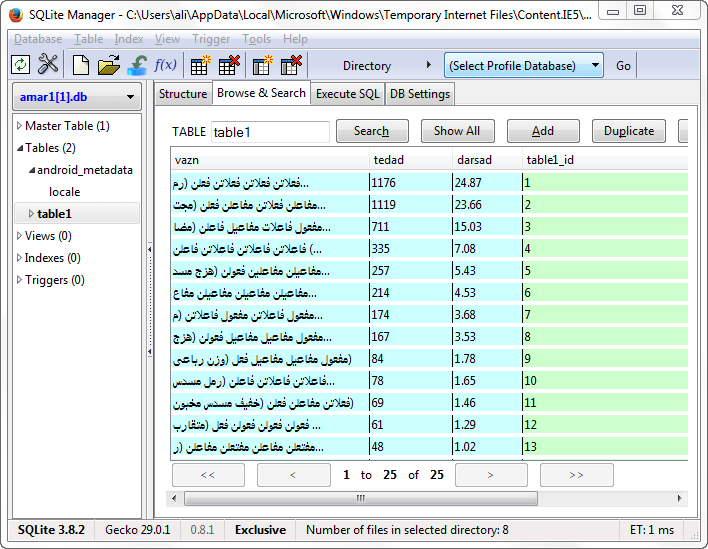Viewport: 708px width, 549px height.
Task: Select the cell with tedad 711
Action: coord(410,227)
